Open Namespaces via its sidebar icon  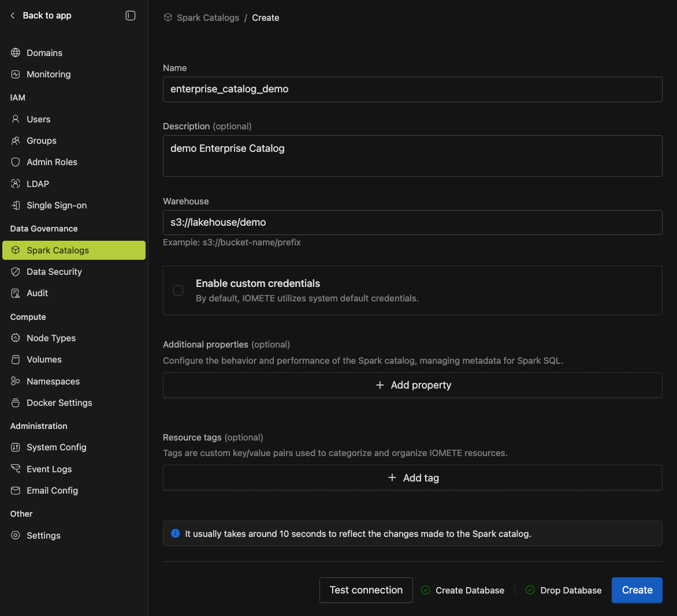[x=15, y=381]
